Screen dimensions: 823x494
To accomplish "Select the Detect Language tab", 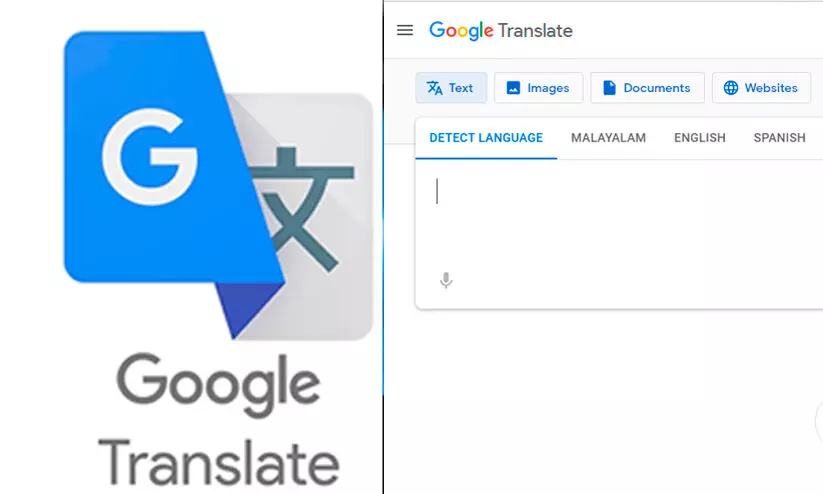I will point(486,138).
